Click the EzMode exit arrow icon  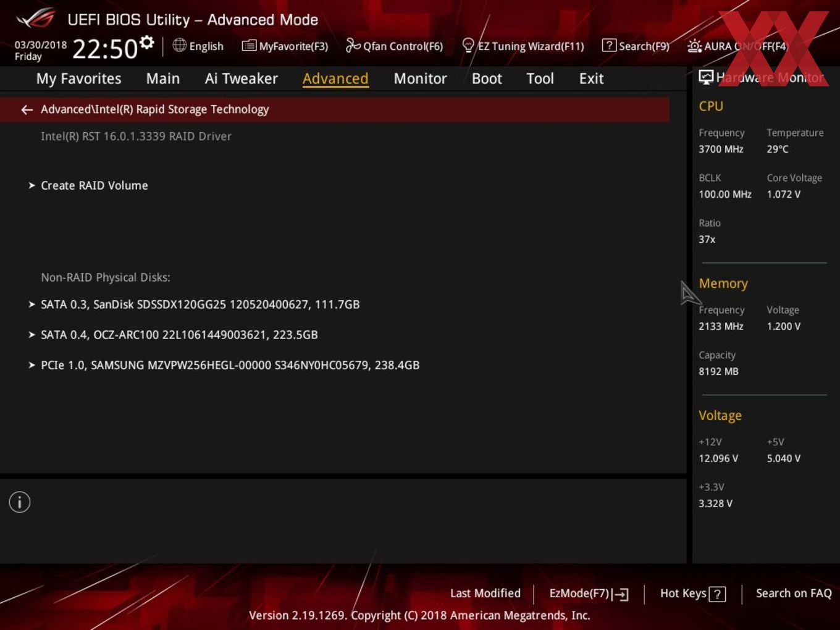tap(621, 594)
